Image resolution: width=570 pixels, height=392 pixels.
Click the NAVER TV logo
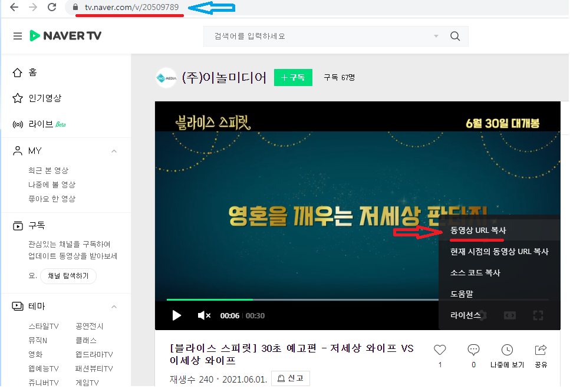click(x=65, y=35)
